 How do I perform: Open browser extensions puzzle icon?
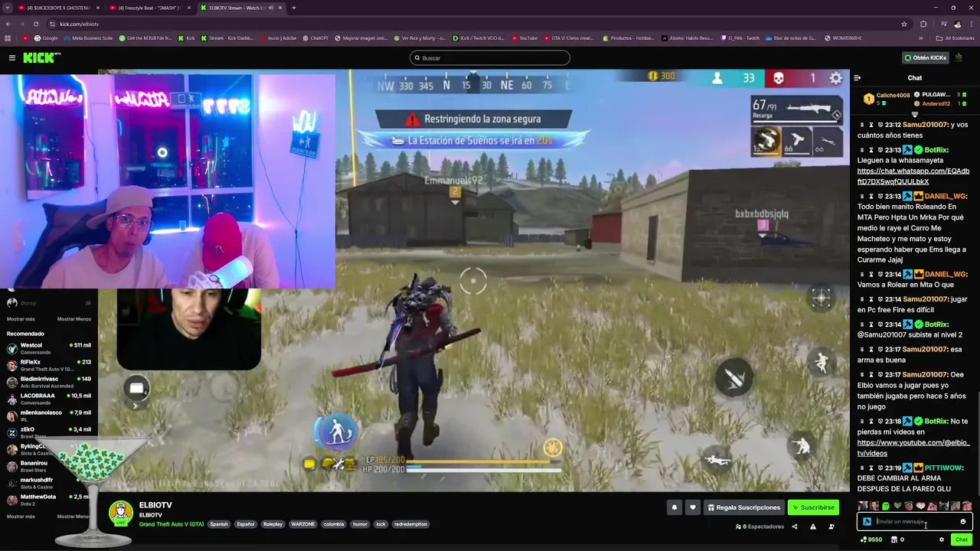coord(923,24)
